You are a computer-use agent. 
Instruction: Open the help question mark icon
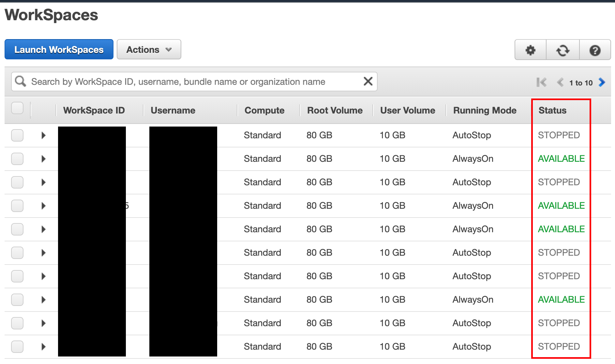pos(595,50)
